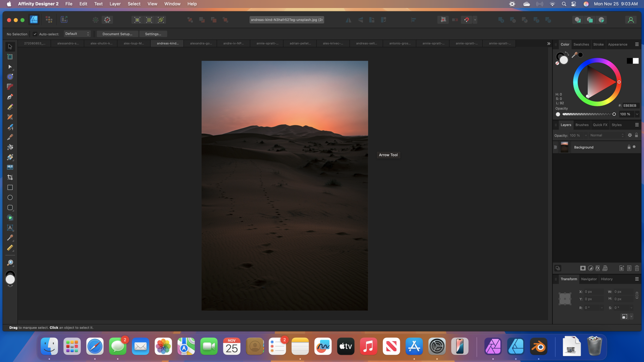The height and width of the screenshot is (362, 644).
Task: Expand the Layers panel options menu
Action: (637, 125)
